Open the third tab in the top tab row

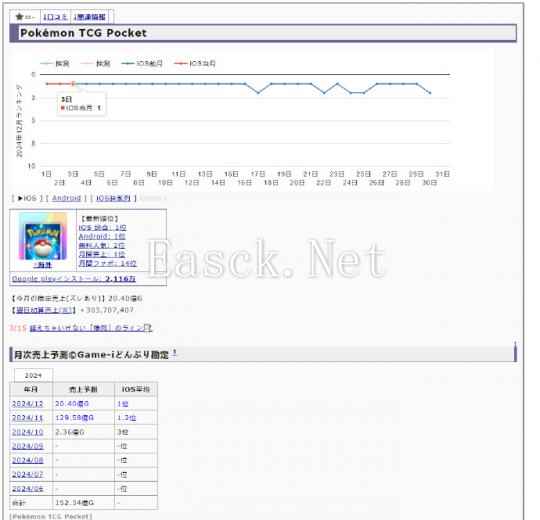[x=90, y=17]
